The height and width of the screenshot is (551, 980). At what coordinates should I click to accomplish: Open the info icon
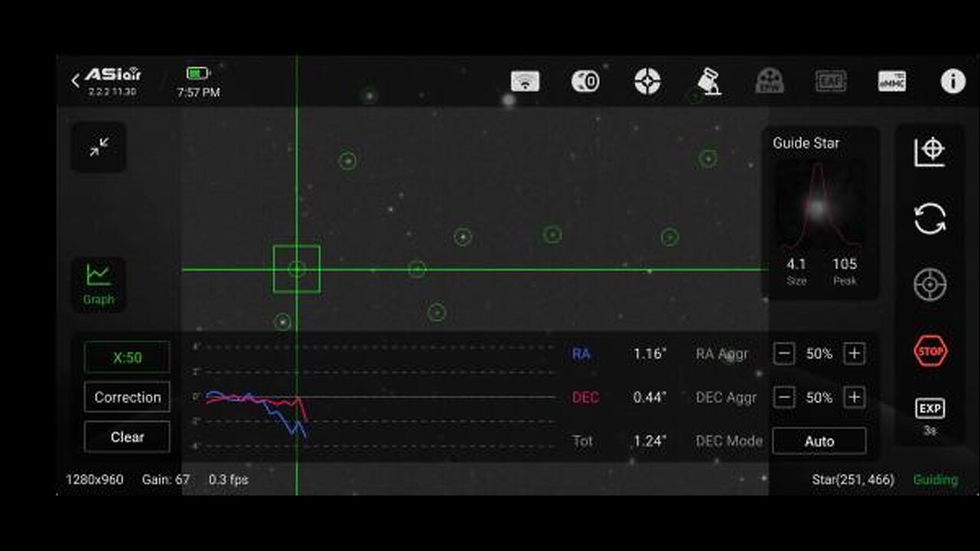tap(952, 81)
